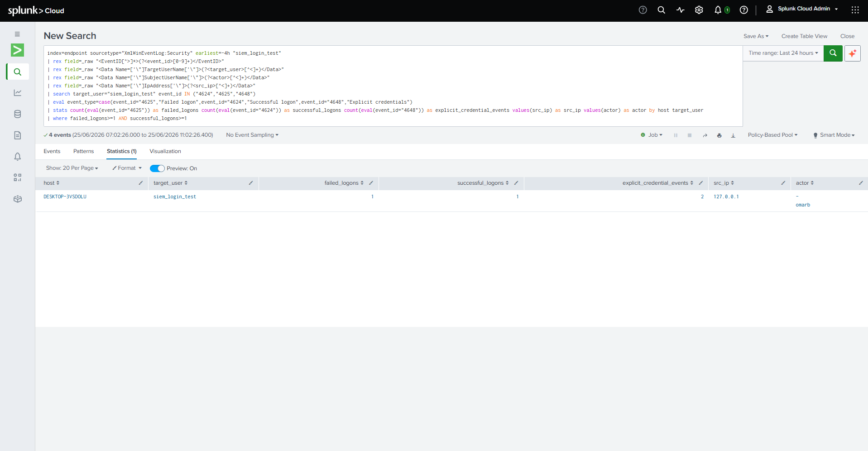Click the DESKTOP-3VSDOLU host value

[65, 197]
